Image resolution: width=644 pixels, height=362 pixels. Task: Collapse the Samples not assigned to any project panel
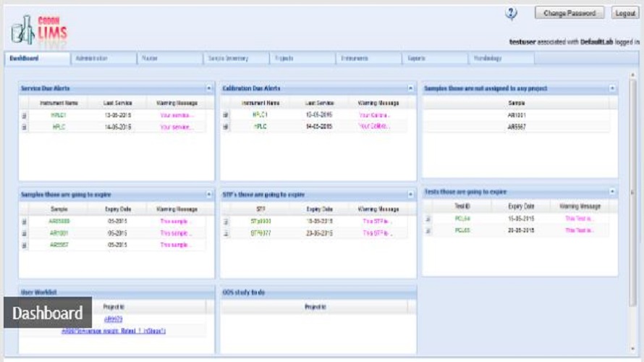pos(612,88)
